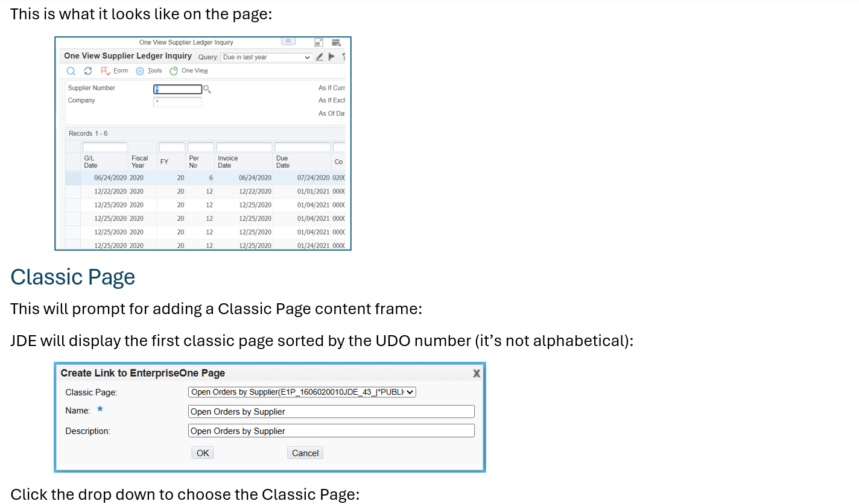Open the Form menu
Screen dimensions: 859x504
pyautogui.click(x=114, y=71)
